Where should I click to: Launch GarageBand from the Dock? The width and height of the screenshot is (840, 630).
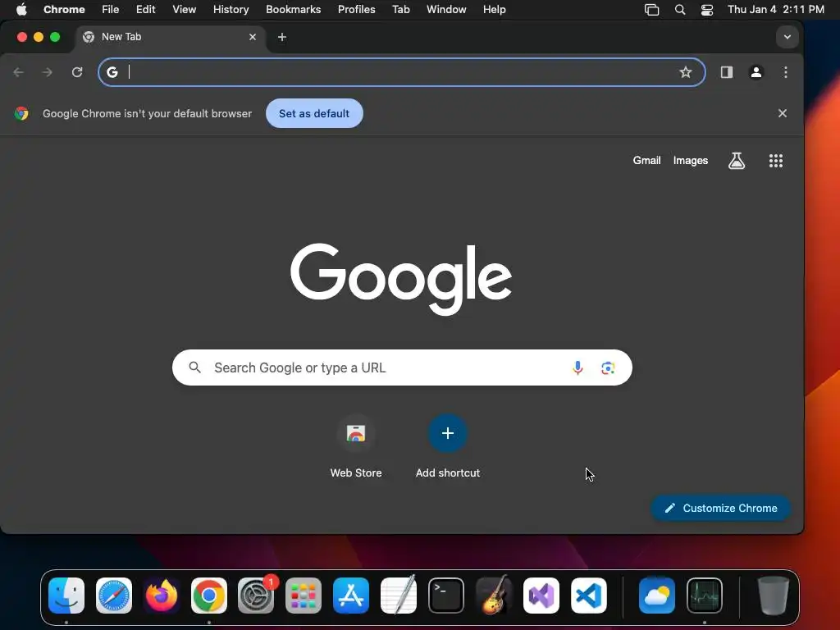[493, 596]
